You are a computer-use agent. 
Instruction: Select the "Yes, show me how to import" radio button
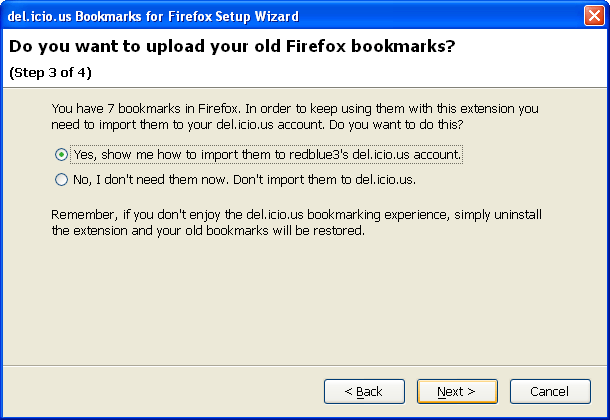[x=61, y=155]
